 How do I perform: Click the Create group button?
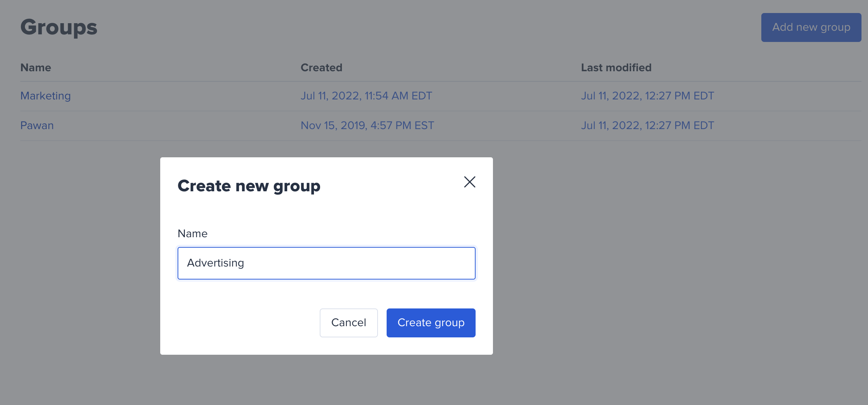(431, 323)
